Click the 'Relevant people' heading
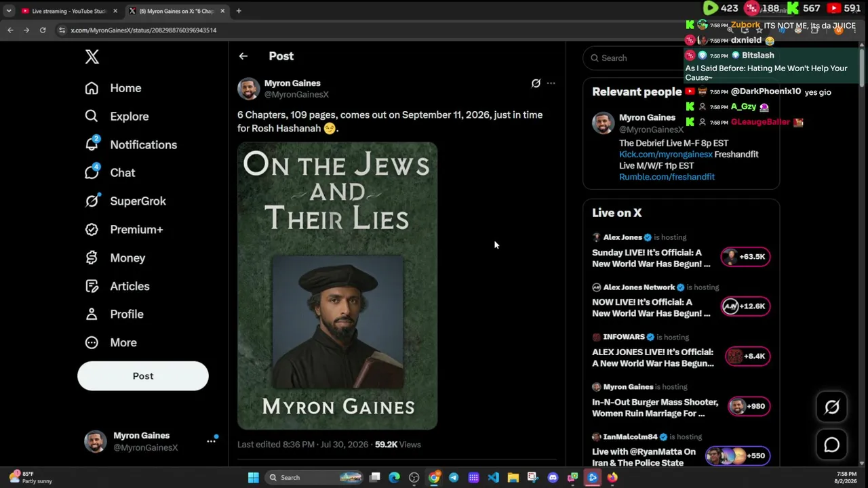Image resolution: width=868 pixels, height=488 pixels. (x=637, y=92)
